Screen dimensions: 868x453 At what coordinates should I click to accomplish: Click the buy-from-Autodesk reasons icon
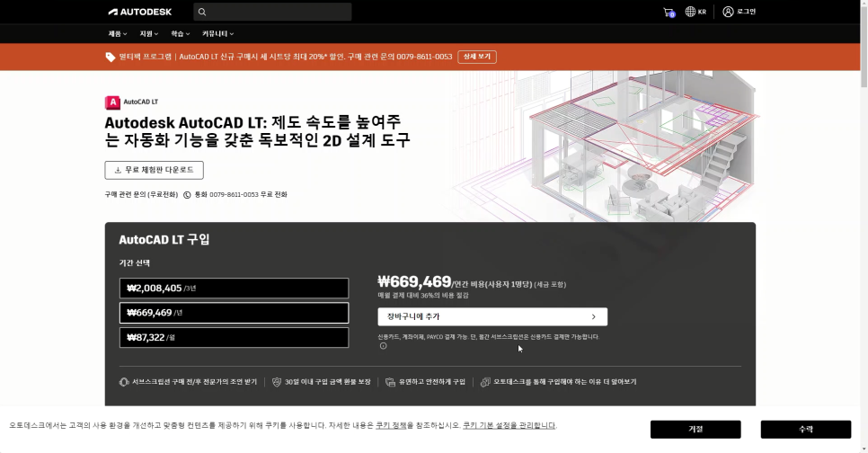click(485, 382)
